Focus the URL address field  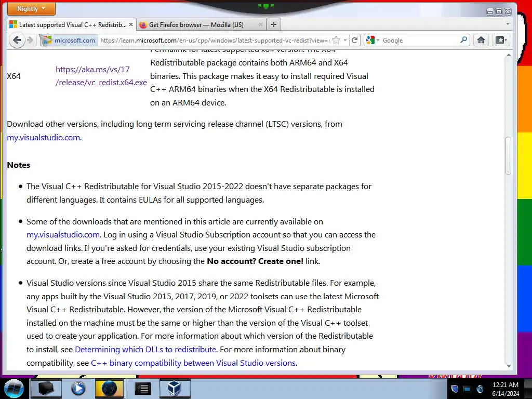tap(215, 41)
